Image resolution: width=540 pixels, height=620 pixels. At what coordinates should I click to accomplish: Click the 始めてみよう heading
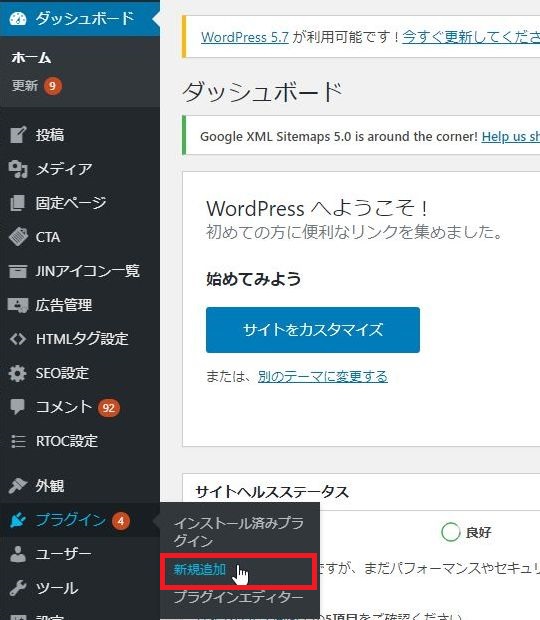253,279
